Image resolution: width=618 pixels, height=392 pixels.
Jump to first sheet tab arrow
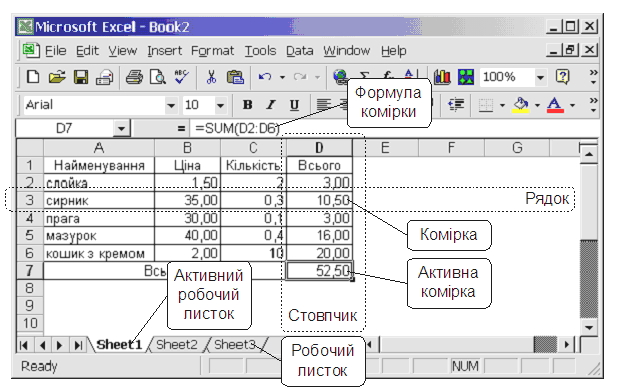(24, 346)
